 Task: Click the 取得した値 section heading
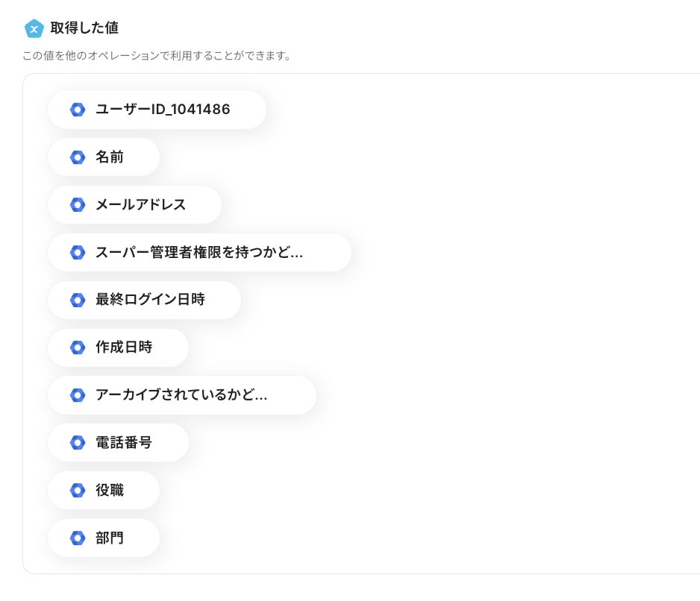tap(84, 28)
